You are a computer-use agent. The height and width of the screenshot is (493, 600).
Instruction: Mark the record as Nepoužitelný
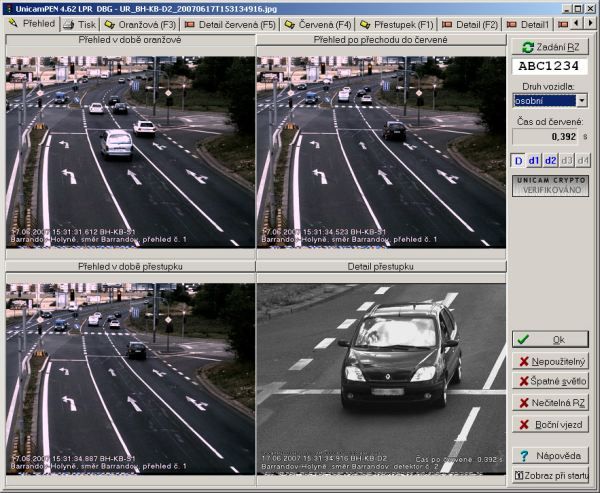point(550,361)
